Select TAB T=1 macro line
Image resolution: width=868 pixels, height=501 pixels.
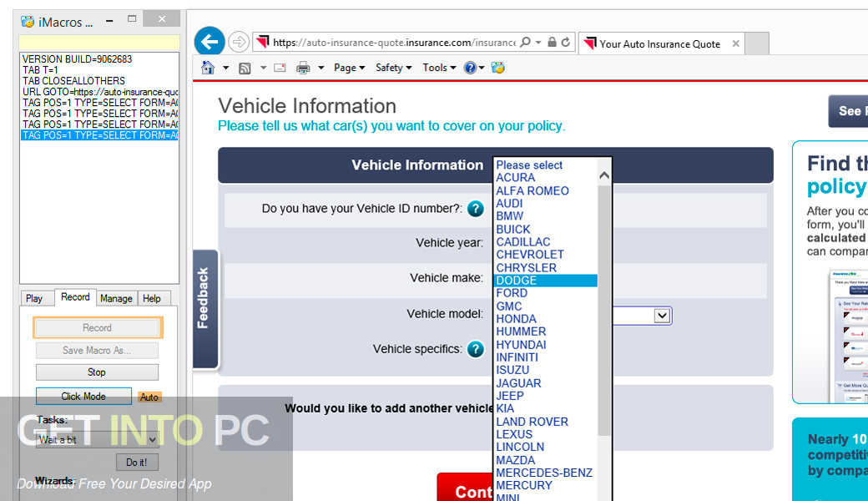[99, 70]
